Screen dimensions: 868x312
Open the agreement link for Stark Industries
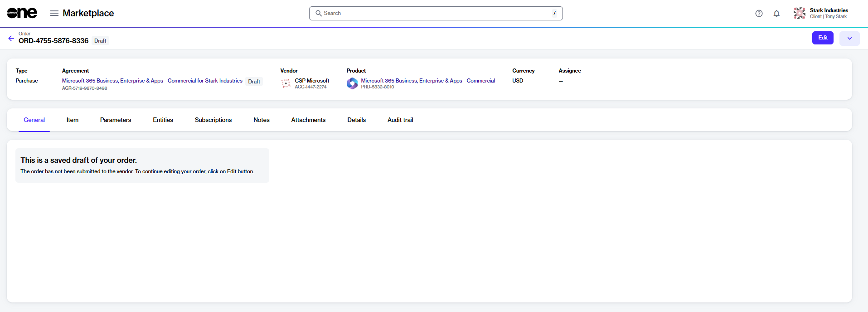pyautogui.click(x=152, y=81)
